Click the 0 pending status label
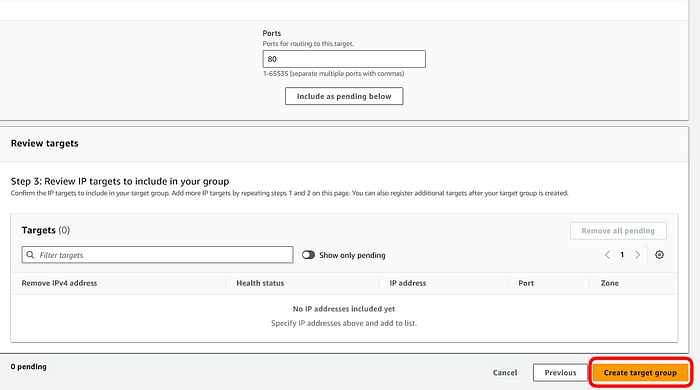Image resolution: width=700 pixels, height=390 pixels. coord(29,366)
